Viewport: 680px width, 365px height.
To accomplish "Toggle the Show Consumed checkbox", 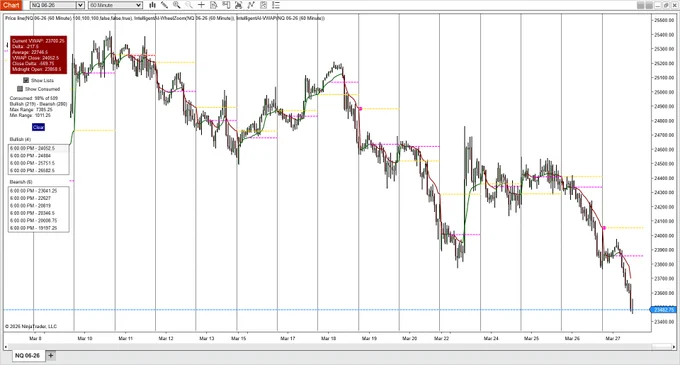I will tap(20, 89).
